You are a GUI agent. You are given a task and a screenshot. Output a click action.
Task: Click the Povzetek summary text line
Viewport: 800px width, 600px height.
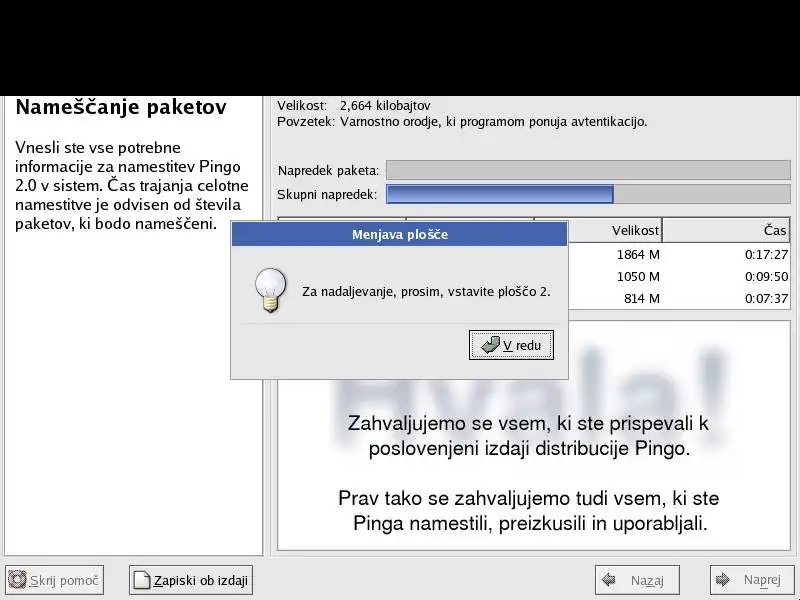point(462,122)
